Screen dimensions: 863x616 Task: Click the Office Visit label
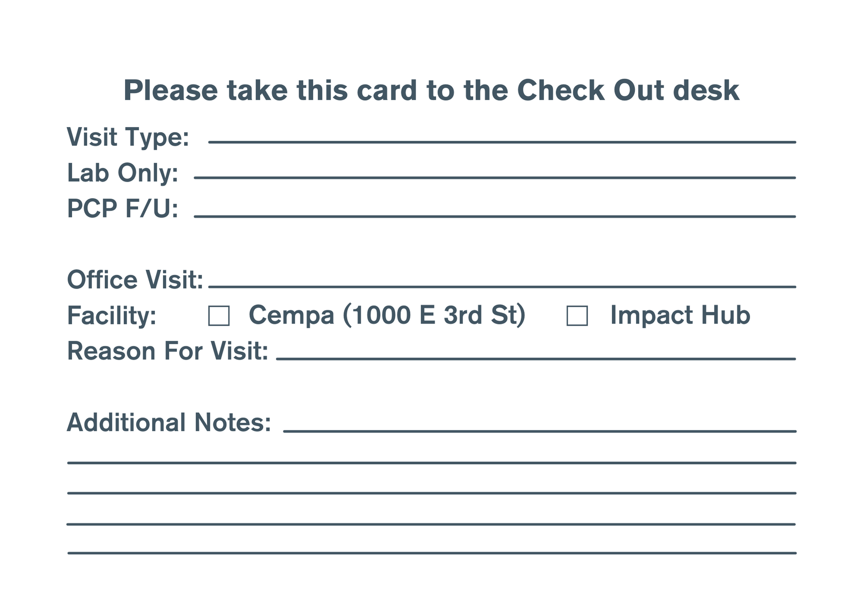(135, 280)
